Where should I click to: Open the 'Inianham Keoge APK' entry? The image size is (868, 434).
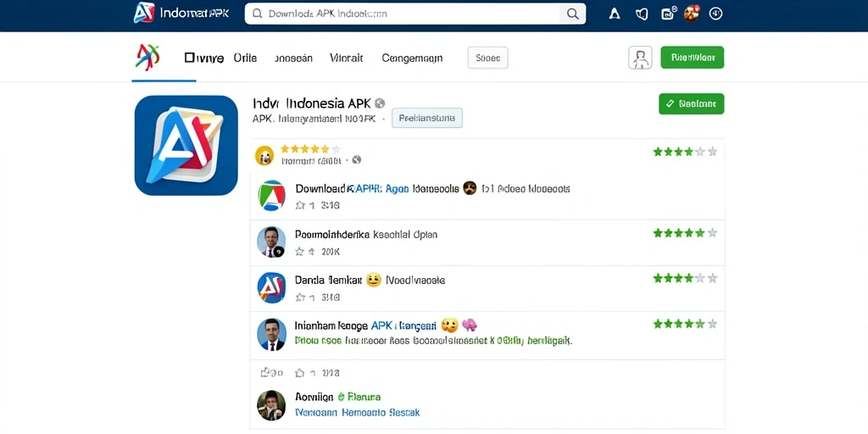point(366,325)
